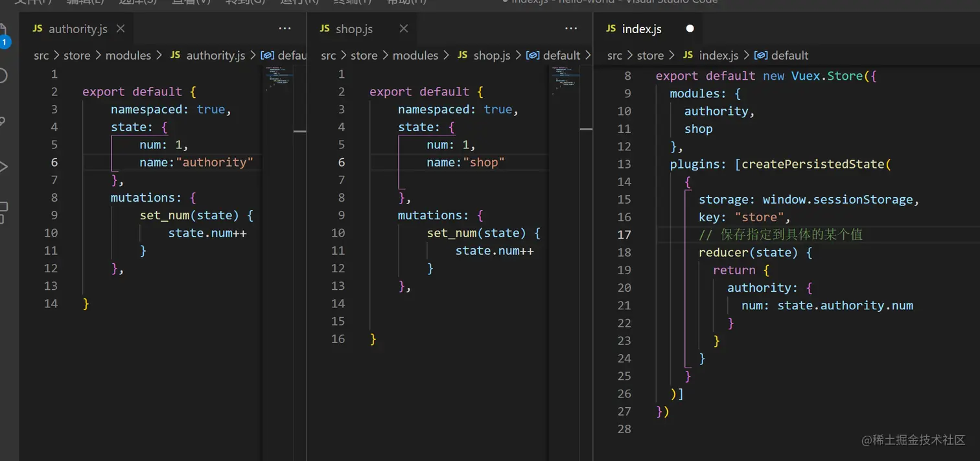
Task: Click 'state.authority.num' in index.js
Action: [845, 305]
